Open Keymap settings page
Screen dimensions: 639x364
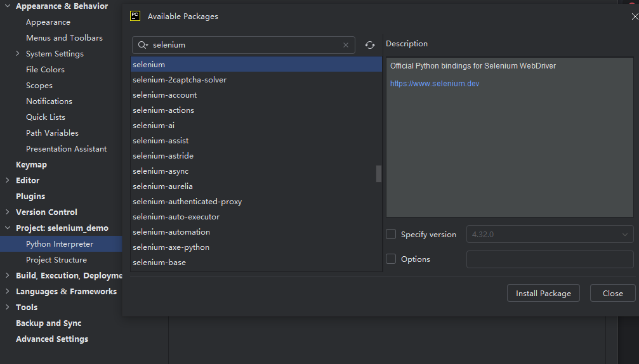[x=31, y=164]
